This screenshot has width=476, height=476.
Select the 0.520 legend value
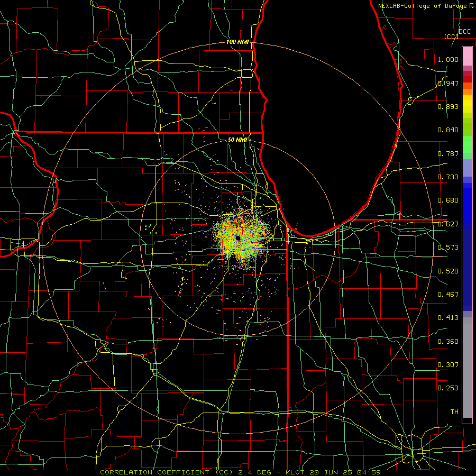tap(448, 271)
